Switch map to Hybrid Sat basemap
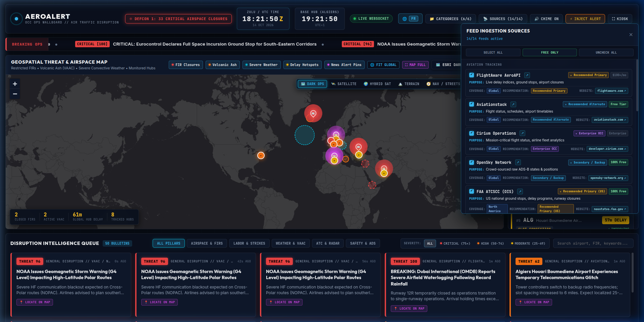Image resolution: width=644 pixels, height=322 pixels. pyautogui.click(x=377, y=84)
